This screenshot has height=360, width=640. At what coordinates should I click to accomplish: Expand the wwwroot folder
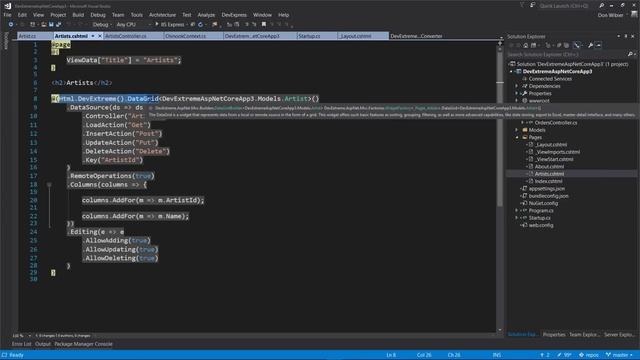tap(517, 100)
